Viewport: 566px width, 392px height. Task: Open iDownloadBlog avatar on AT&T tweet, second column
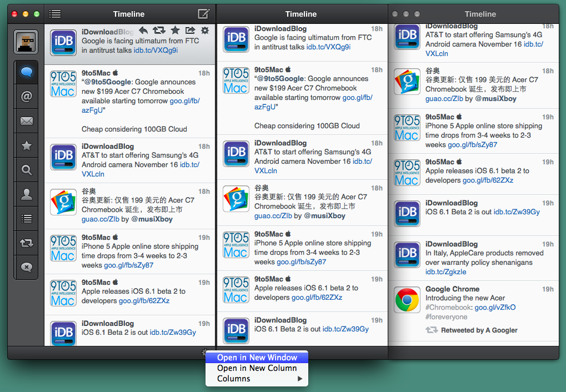click(236, 154)
